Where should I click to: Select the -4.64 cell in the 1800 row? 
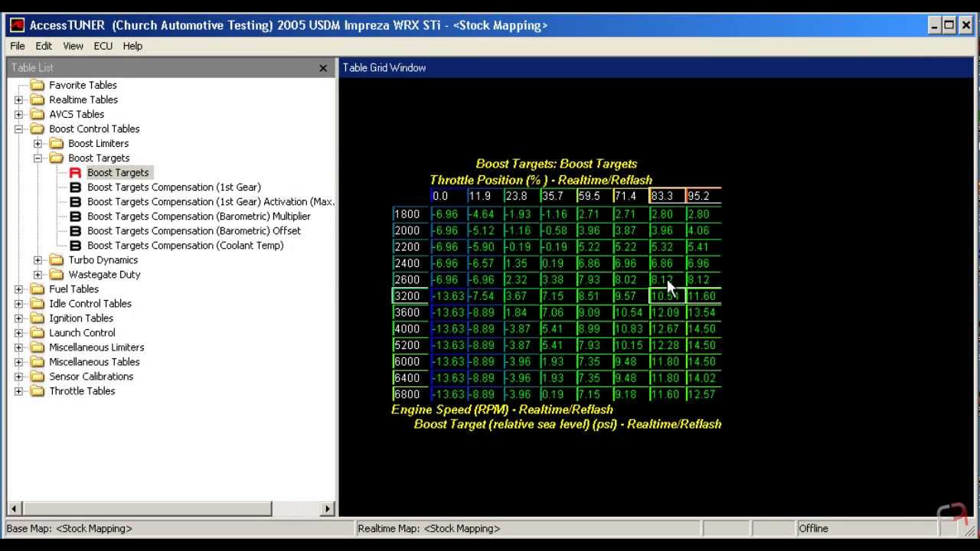[485, 214]
